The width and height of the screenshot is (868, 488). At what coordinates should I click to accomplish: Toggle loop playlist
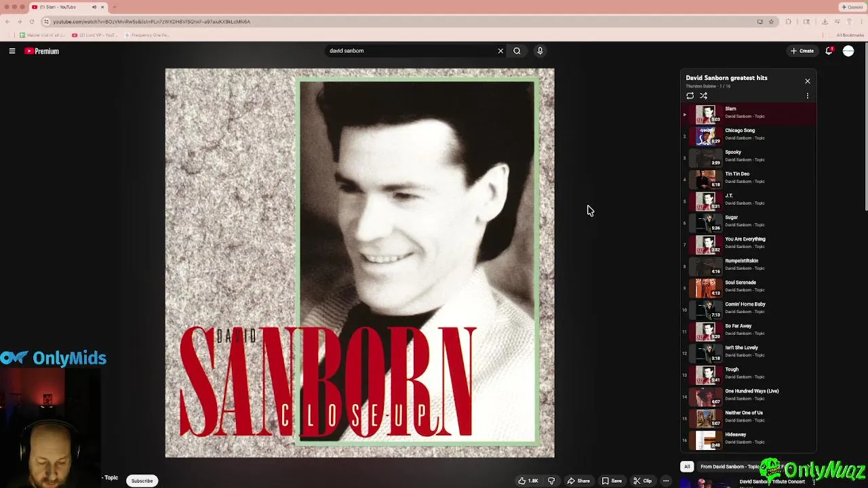pyautogui.click(x=690, y=96)
